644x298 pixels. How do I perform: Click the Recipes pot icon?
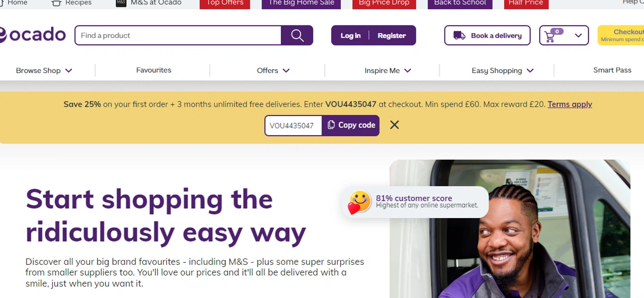pos(56,3)
